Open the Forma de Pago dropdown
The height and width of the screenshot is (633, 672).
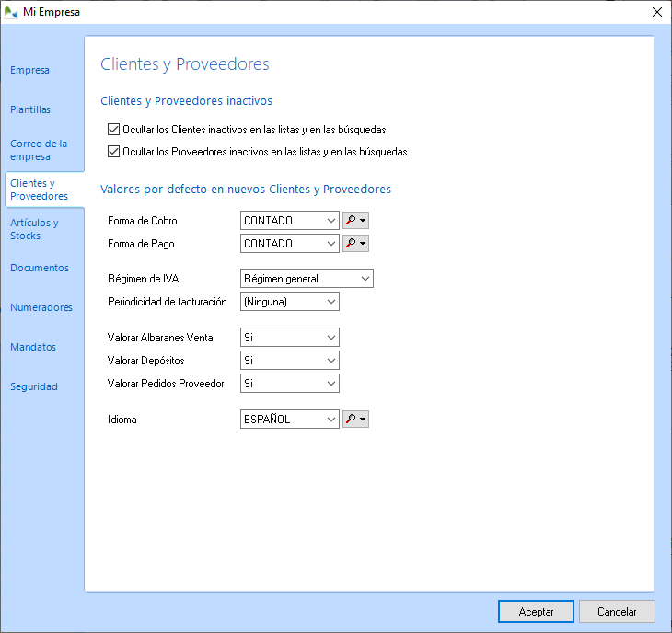pyautogui.click(x=289, y=244)
